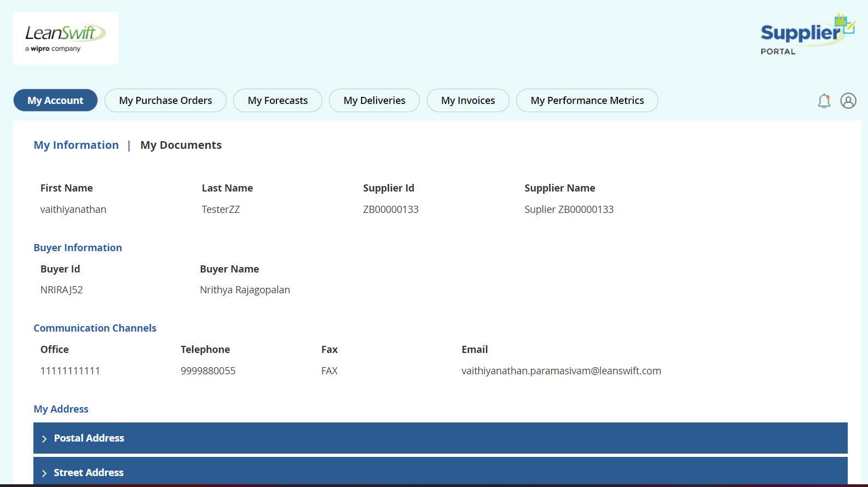Image resolution: width=868 pixels, height=487 pixels.
Task: Click the Supplier Portal logo
Action: point(808,34)
